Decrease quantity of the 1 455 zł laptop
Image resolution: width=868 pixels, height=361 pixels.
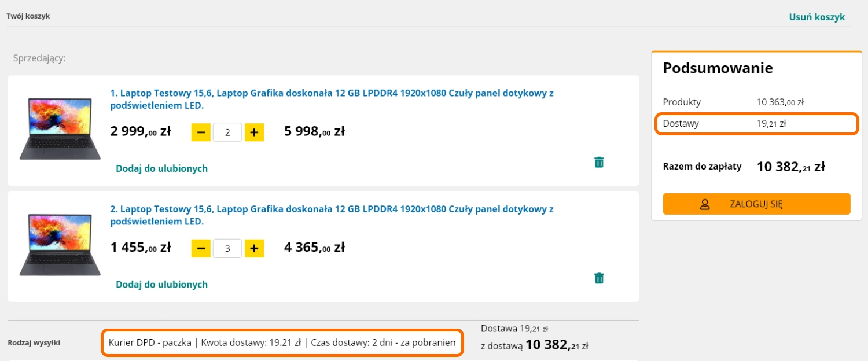201,249
